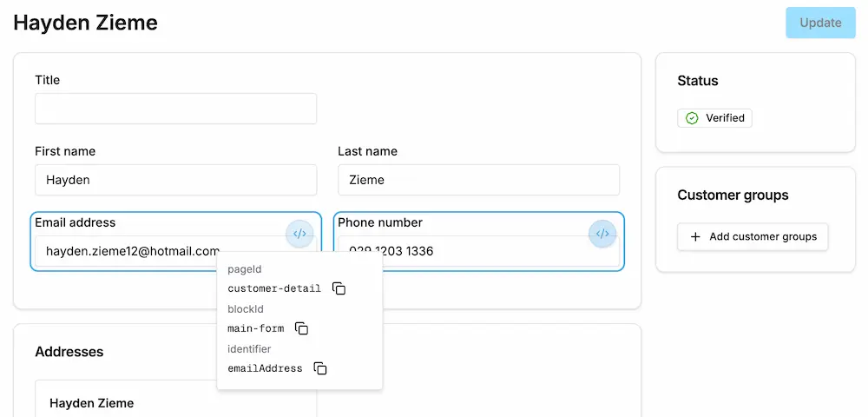The height and width of the screenshot is (417, 868).
Task: Focus the Title input field
Action: click(175, 109)
